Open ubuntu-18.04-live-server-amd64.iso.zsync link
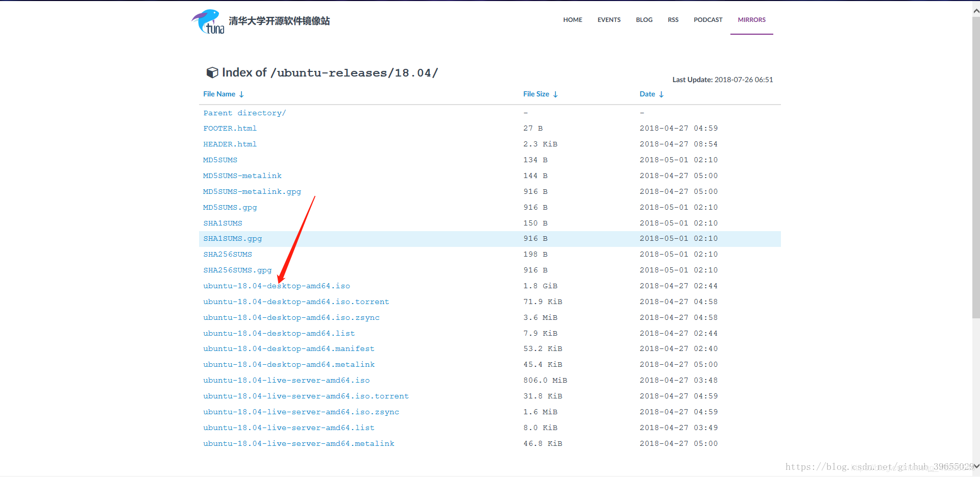Viewport: 980px width, 477px height. pyautogui.click(x=301, y=412)
